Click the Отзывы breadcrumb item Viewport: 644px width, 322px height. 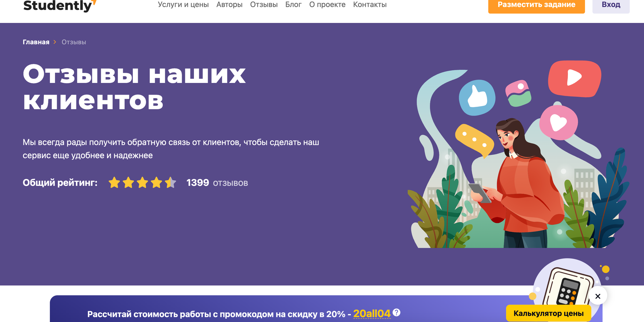click(74, 42)
